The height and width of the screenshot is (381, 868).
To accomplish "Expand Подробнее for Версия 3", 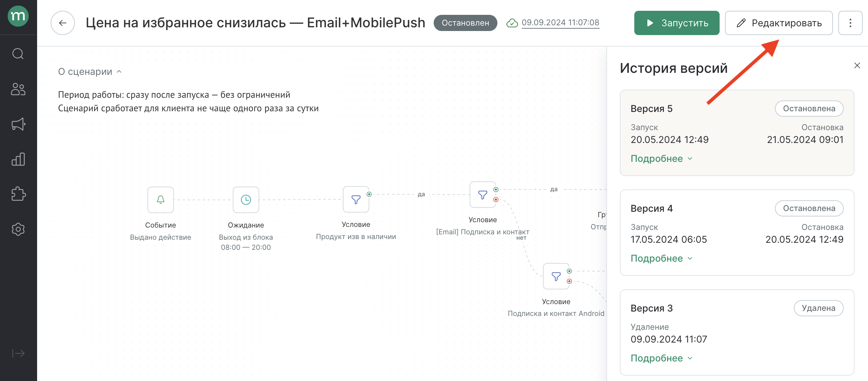I will coord(662,358).
